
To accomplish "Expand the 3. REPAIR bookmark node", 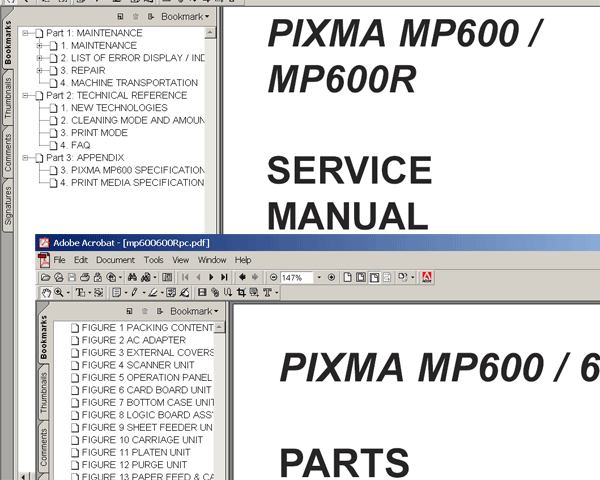I will click(39, 70).
